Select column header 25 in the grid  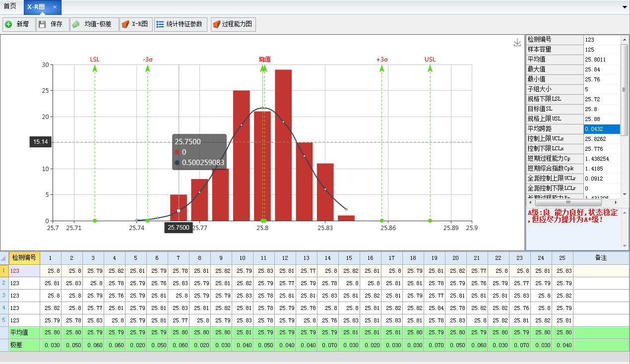point(562,258)
